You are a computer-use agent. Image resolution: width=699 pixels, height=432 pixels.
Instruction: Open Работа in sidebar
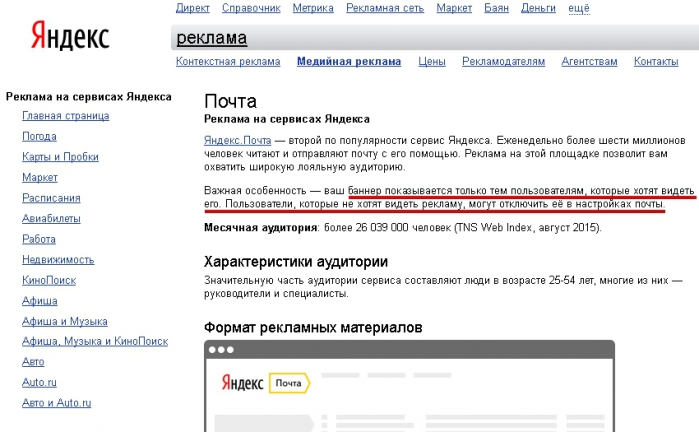point(39,239)
